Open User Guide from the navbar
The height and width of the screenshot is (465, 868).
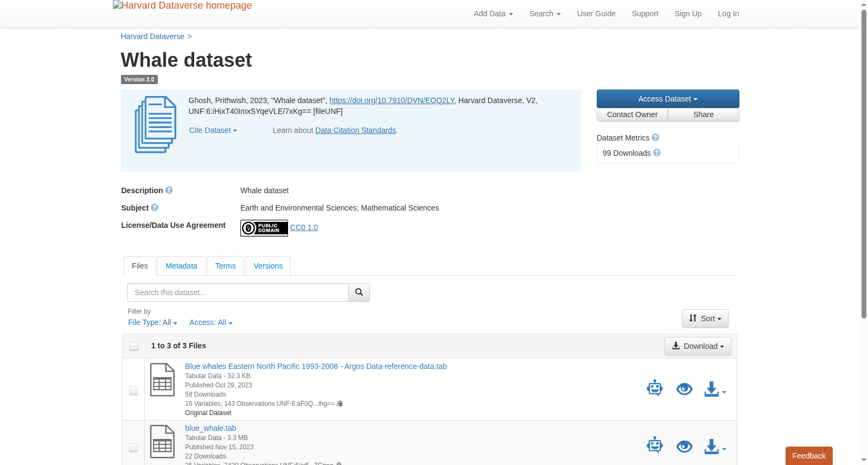[x=596, y=14]
